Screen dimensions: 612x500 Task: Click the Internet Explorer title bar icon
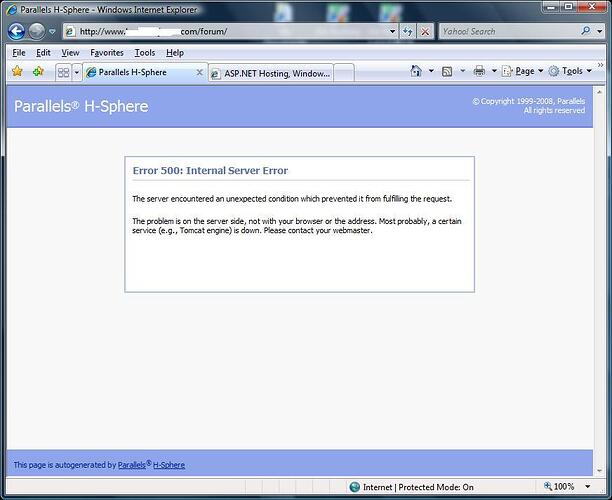coord(12,10)
